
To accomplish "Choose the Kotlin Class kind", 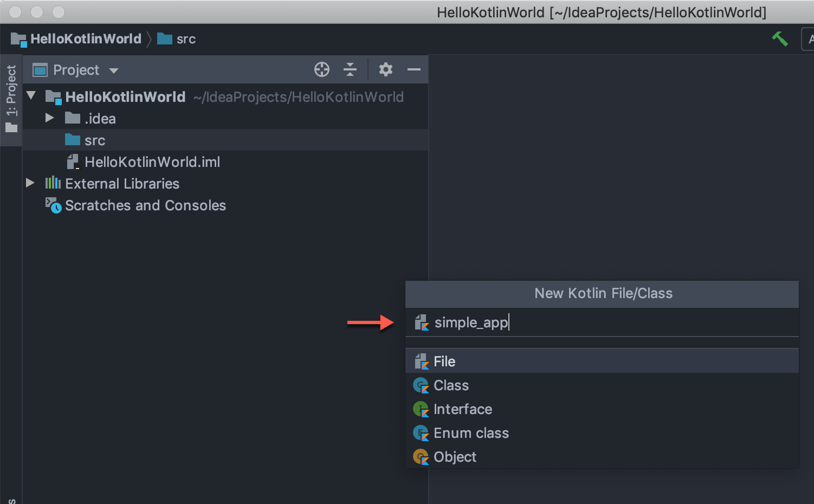I will [451, 385].
